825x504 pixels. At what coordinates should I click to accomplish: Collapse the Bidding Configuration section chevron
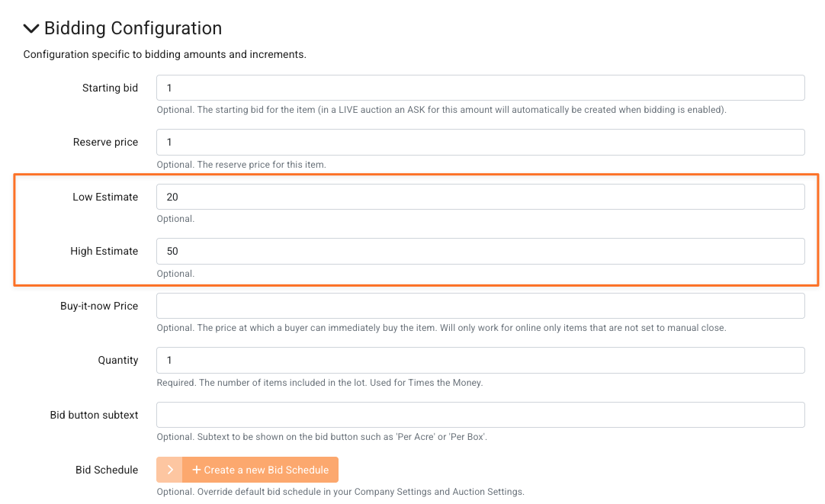point(31,29)
